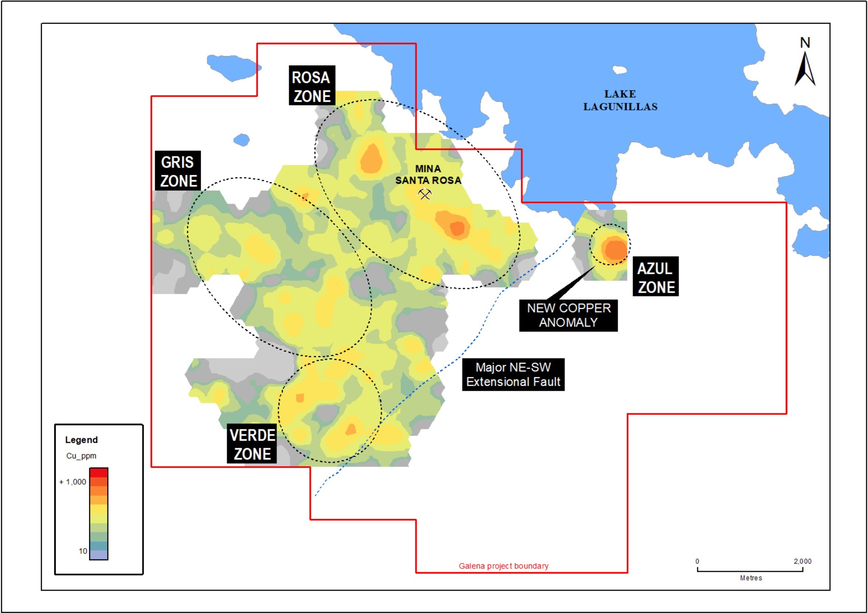Viewport: 868px width, 613px height.
Task: Click the VERDE ZONE label
Action: point(252,444)
